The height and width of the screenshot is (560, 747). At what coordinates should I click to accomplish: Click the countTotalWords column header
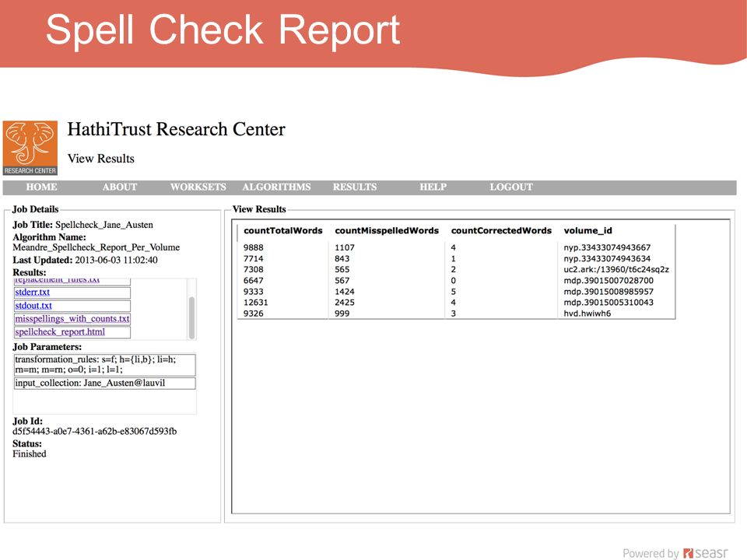[283, 230]
